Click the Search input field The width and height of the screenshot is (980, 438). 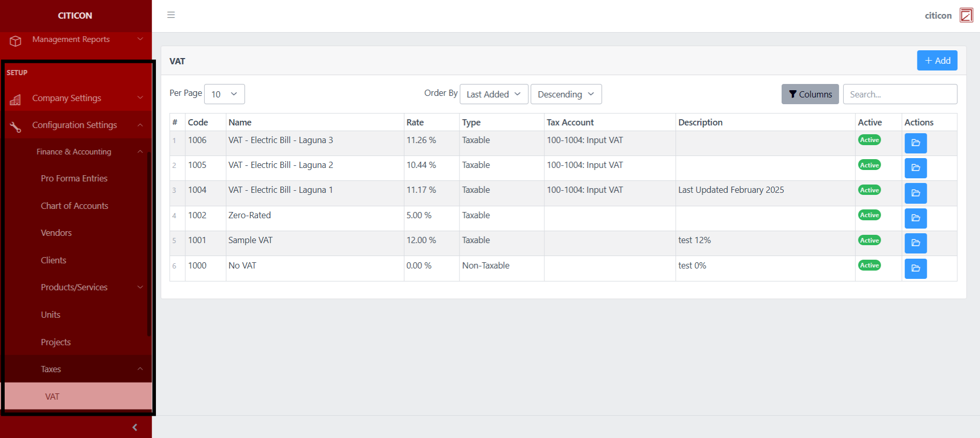pyautogui.click(x=900, y=94)
